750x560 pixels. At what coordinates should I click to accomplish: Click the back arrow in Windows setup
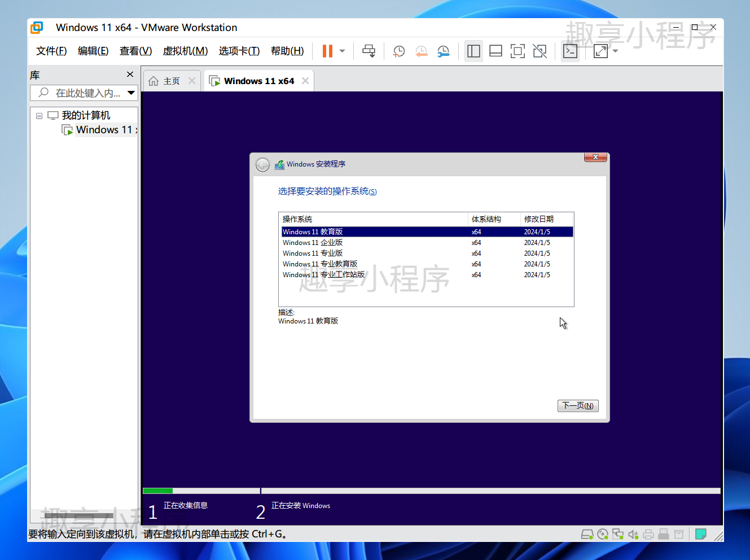(262, 165)
